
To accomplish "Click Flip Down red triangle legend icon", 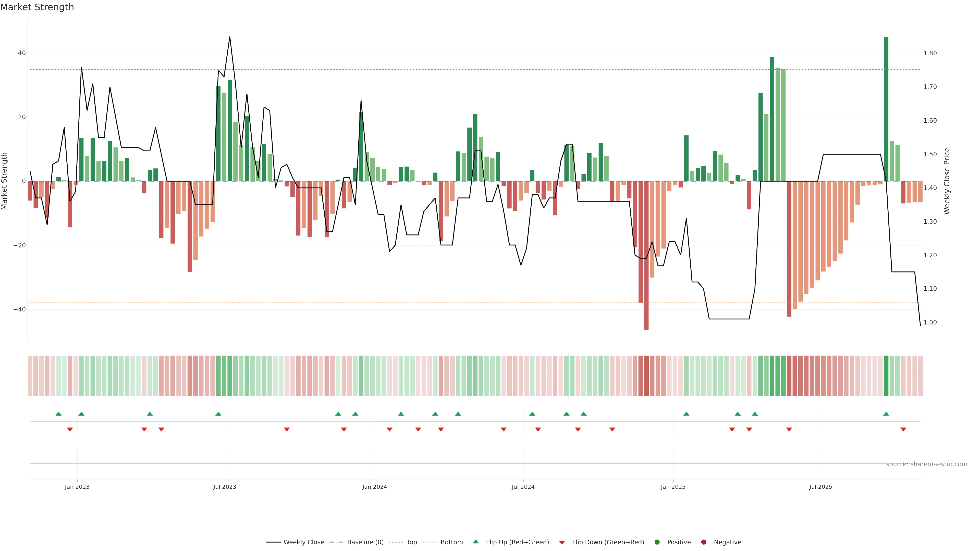I will 562,543.
